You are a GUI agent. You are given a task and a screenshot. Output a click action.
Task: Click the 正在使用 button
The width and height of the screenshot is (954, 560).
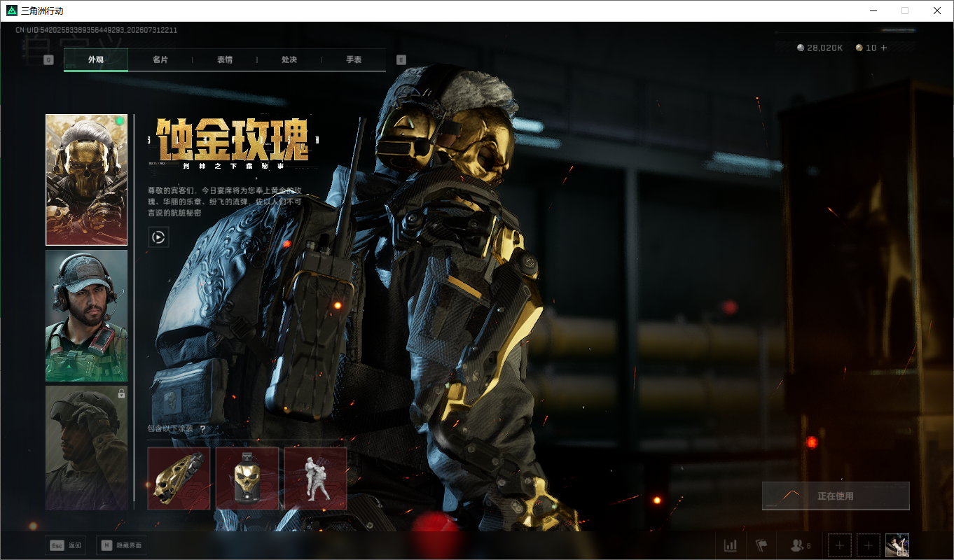pyautogui.click(x=836, y=496)
